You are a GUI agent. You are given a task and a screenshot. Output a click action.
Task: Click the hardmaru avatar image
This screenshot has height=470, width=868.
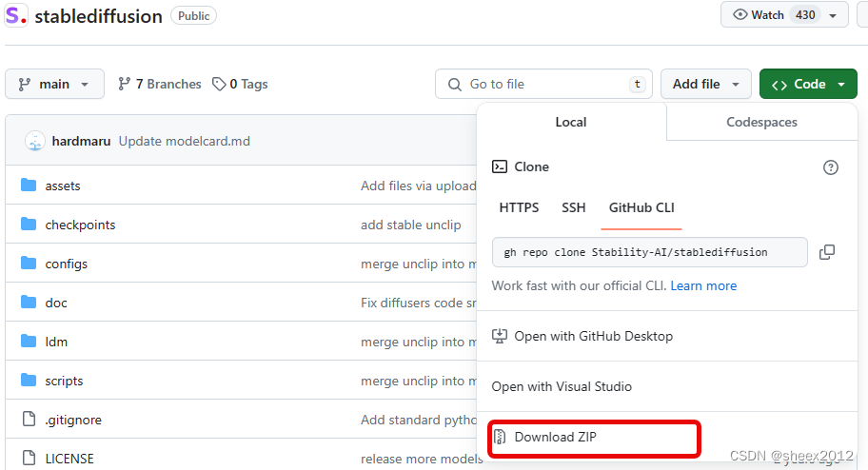tap(35, 141)
